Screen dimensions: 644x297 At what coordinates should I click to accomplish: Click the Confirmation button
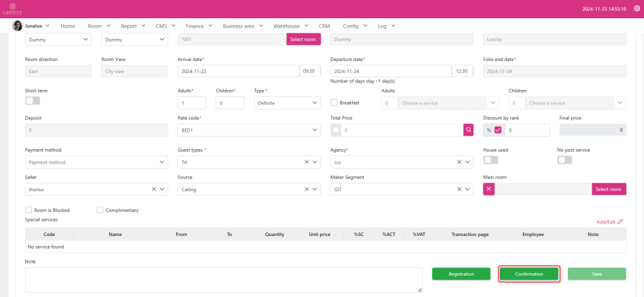click(529, 274)
